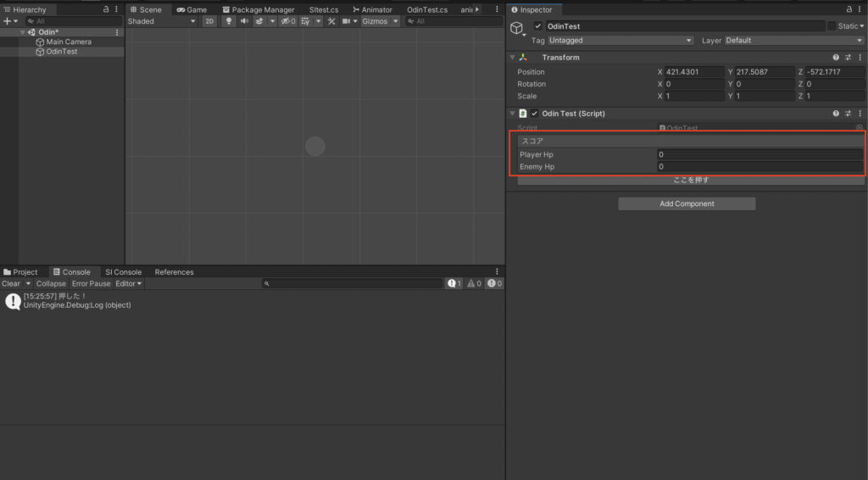Toggle scene effects like skybox and fog

point(259,21)
